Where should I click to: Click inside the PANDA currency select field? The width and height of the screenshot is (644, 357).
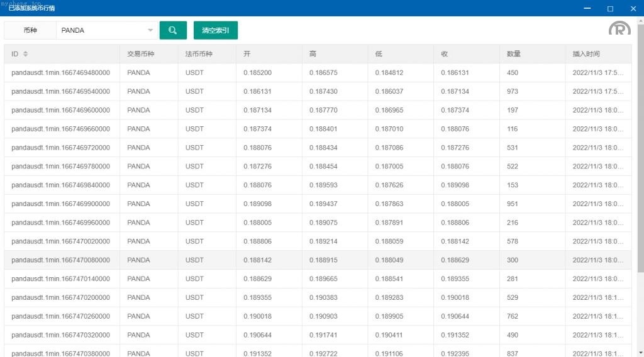(x=101, y=30)
